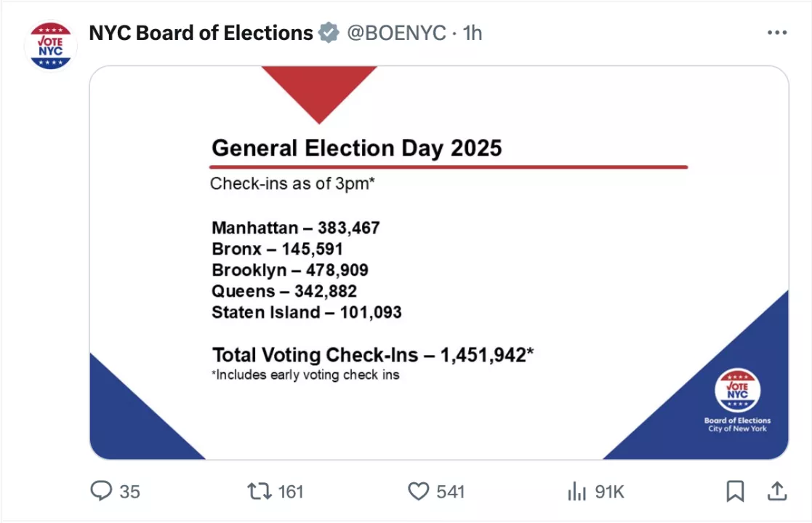Open the @BOENYC handle
This screenshot has width=812, height=523.
[397, 33]
